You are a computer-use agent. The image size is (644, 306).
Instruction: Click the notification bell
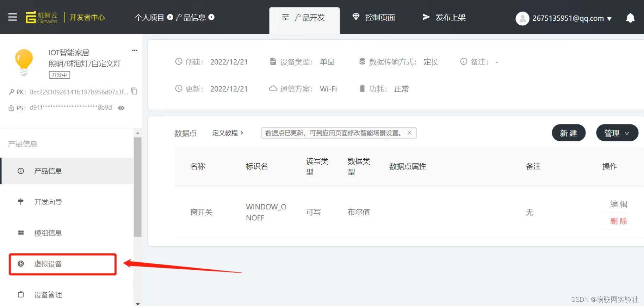(630, 18)
